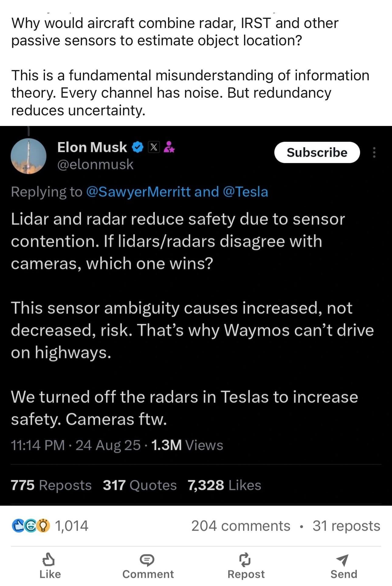View the 31 reposts list
This screenshot has height=586, width=392.
click(346, 526)
